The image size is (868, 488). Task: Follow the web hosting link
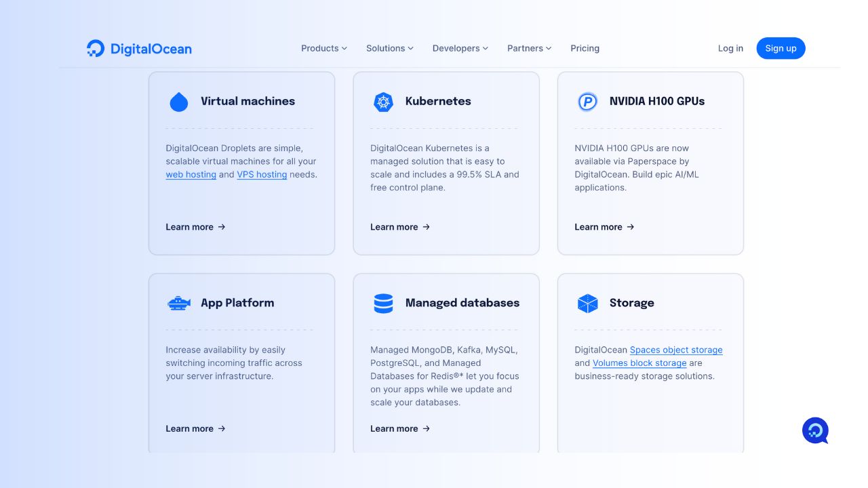(x=191, y=174)
